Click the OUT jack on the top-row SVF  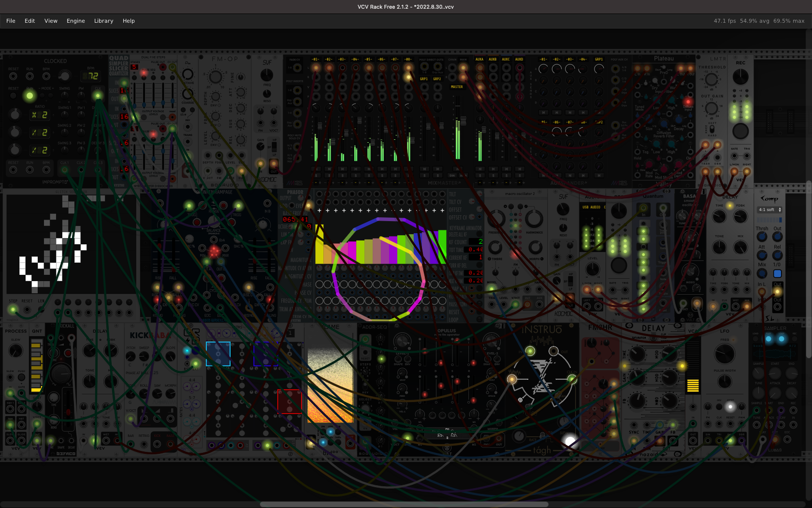pyautogui.click(x=274, y=164)
